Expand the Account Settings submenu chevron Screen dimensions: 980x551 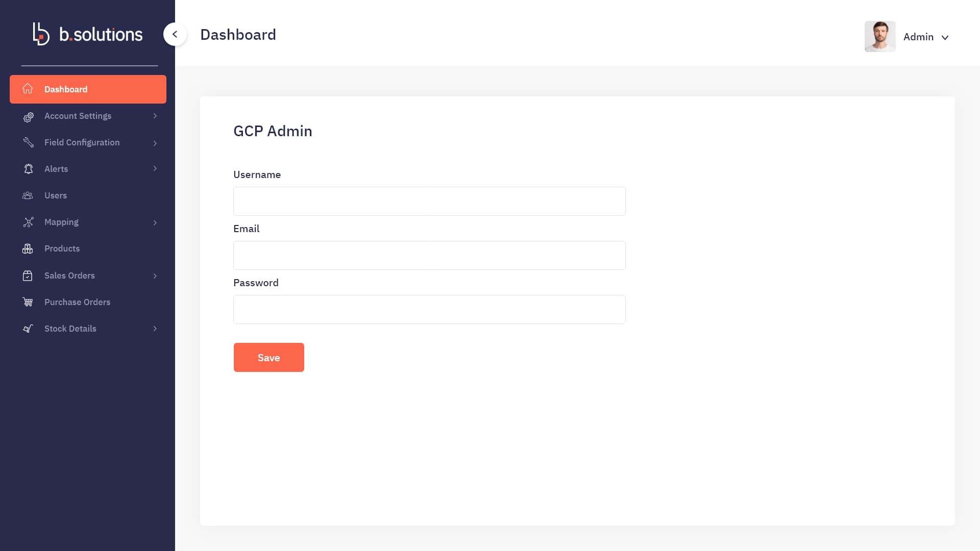click(x=155, y=116)
